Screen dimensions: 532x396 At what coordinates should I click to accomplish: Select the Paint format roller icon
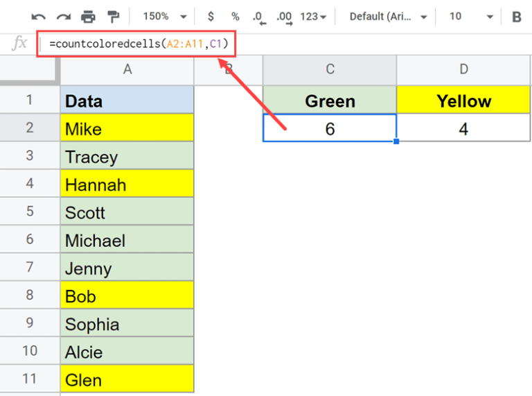112,16
